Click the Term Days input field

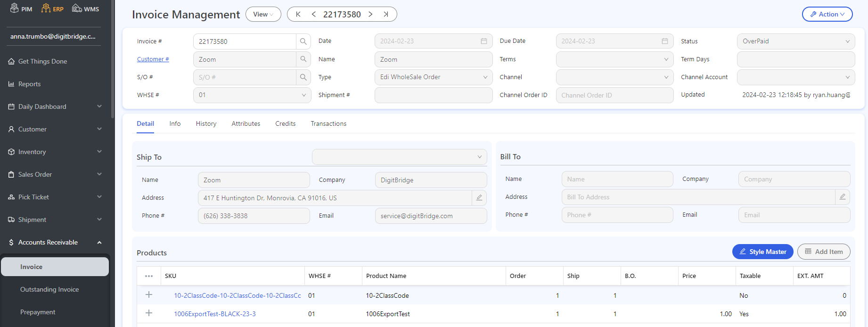click(796, 59)
